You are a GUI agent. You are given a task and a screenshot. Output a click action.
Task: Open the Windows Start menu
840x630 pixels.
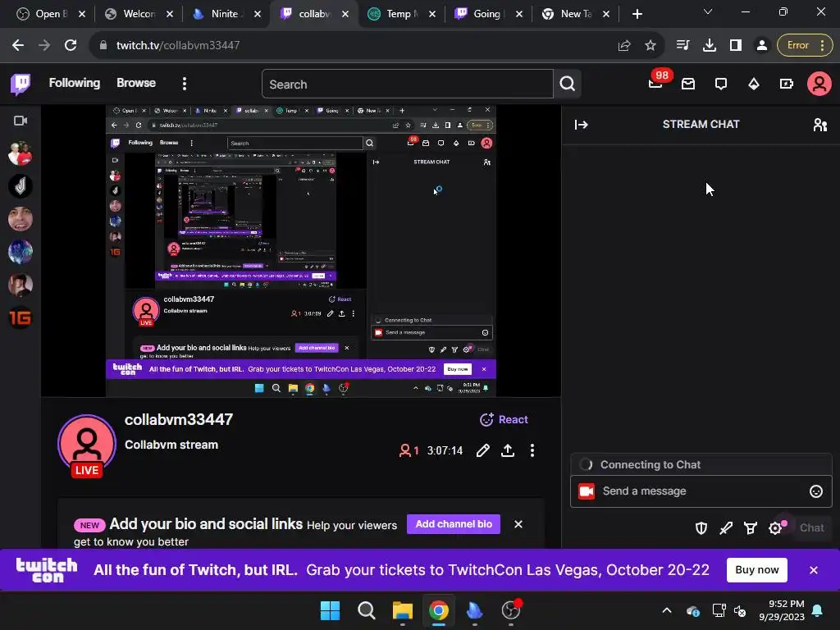point(330,610)
